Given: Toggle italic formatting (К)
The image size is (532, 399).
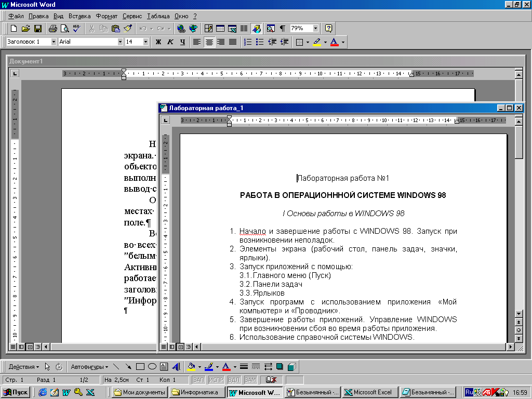Looking at the screenshot, I should click(x=170, y=42).
